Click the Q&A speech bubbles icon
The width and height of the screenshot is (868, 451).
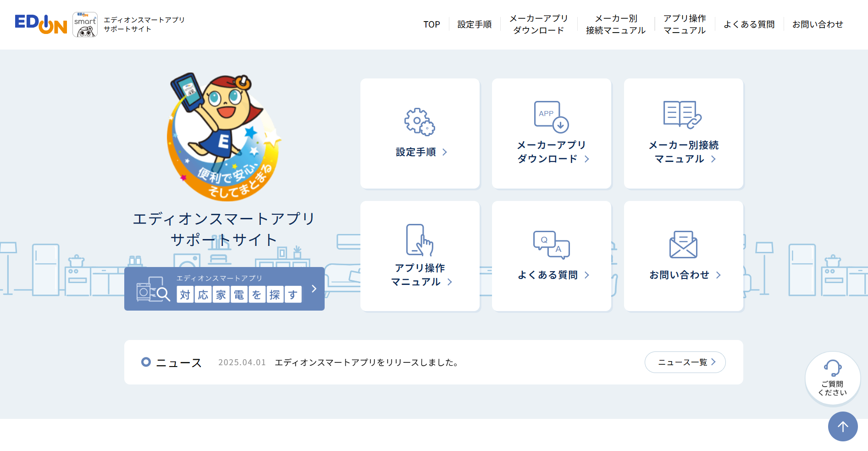[x=551, y=245]
